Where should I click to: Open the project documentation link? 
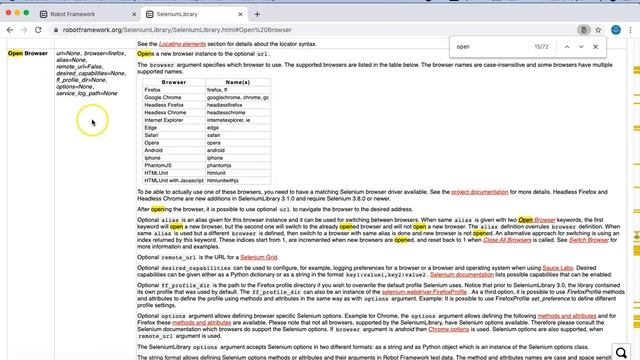coord(480,192)
